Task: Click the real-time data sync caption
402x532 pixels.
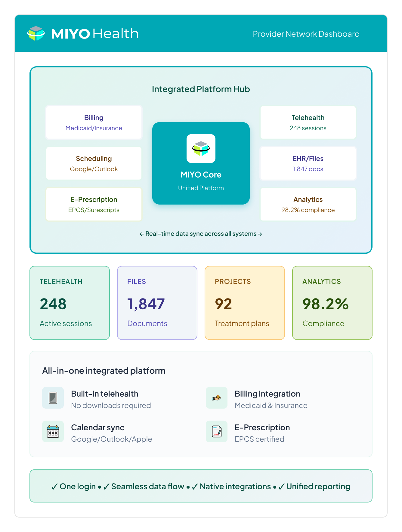Action: coord(201,234)
